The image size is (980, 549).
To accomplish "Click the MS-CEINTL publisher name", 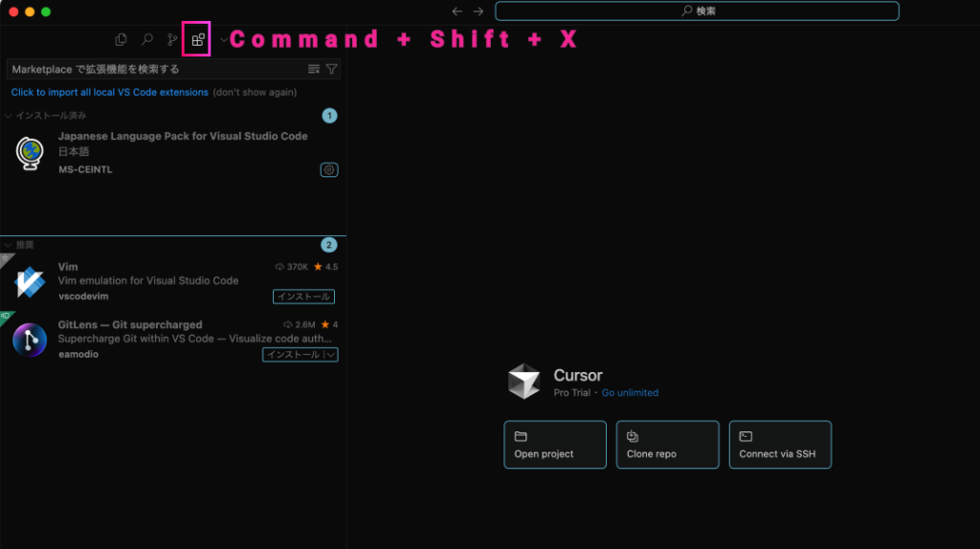I will 85,170.
